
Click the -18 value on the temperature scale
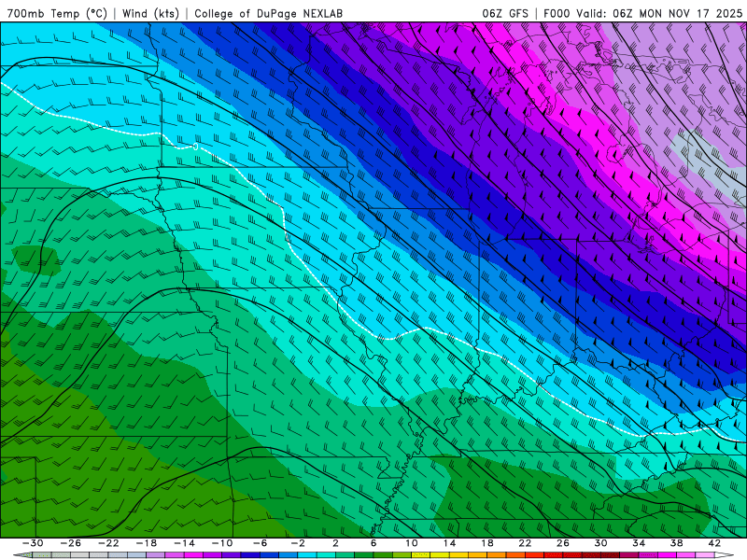pyautogui.click(x=147, y=543)
